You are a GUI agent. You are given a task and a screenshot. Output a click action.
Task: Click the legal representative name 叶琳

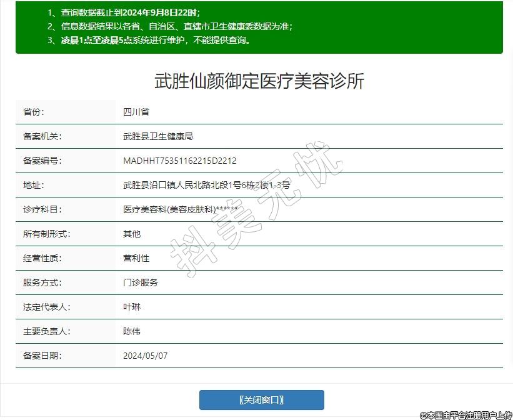click(132, 307)
